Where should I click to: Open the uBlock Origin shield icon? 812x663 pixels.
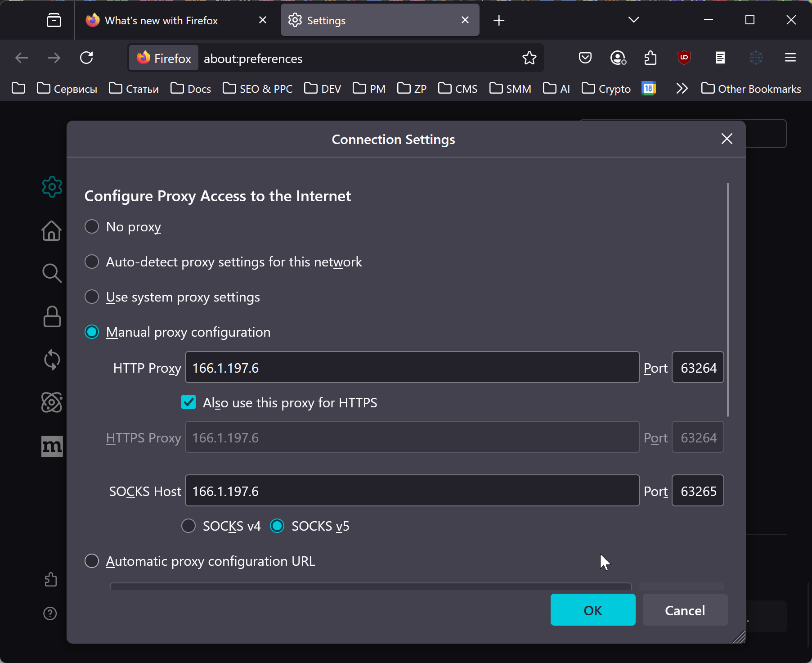coord(684,58)
